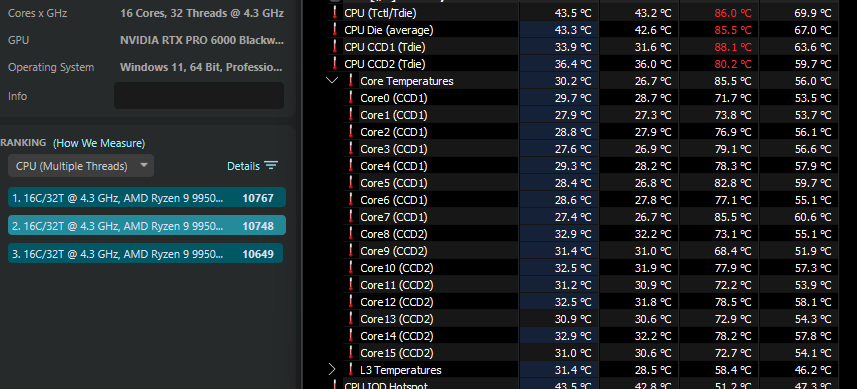Click thermometer icon beside Core7 (CCD1)

(351, 217)
